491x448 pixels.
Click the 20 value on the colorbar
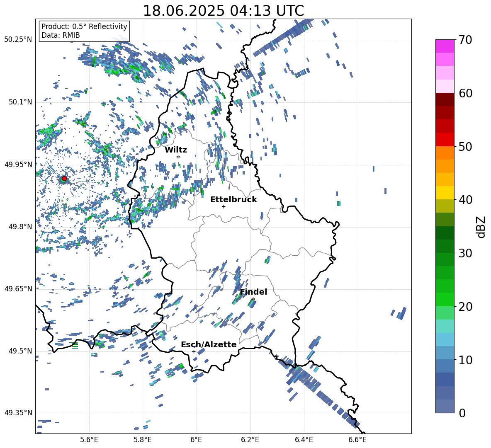click(x=465, y=306)
